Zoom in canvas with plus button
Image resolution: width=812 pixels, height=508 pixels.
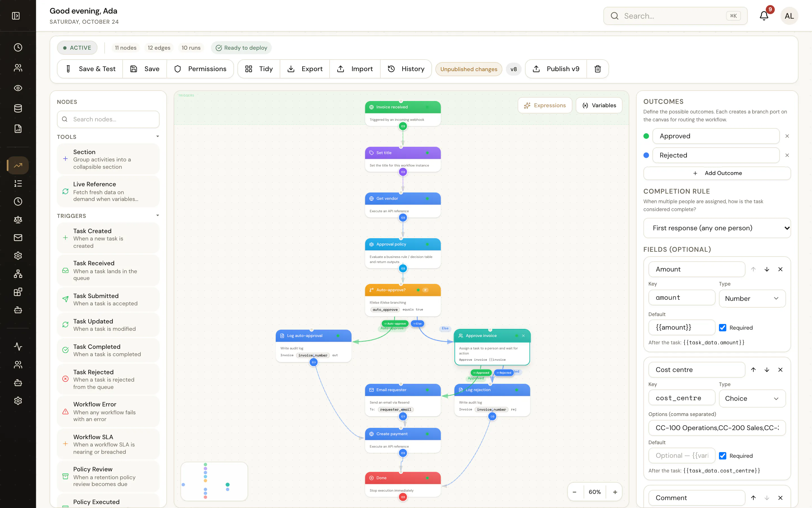(x=615, y=492)
